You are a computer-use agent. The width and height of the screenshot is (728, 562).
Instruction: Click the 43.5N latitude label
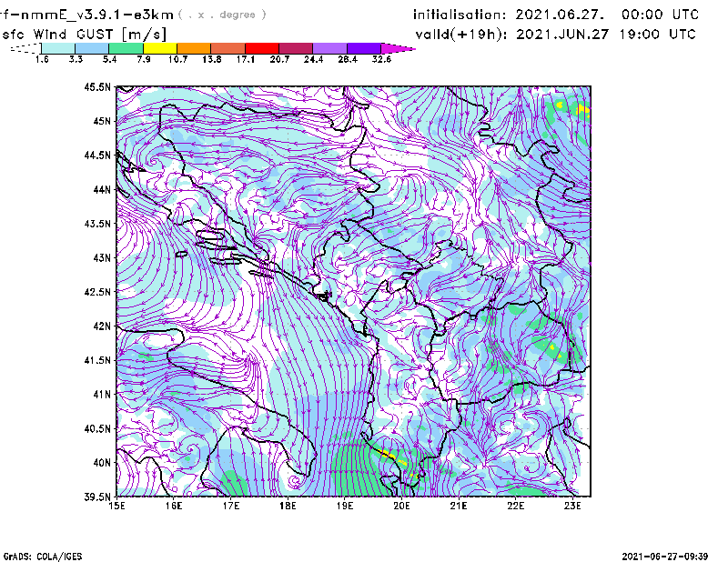[97, 224]
